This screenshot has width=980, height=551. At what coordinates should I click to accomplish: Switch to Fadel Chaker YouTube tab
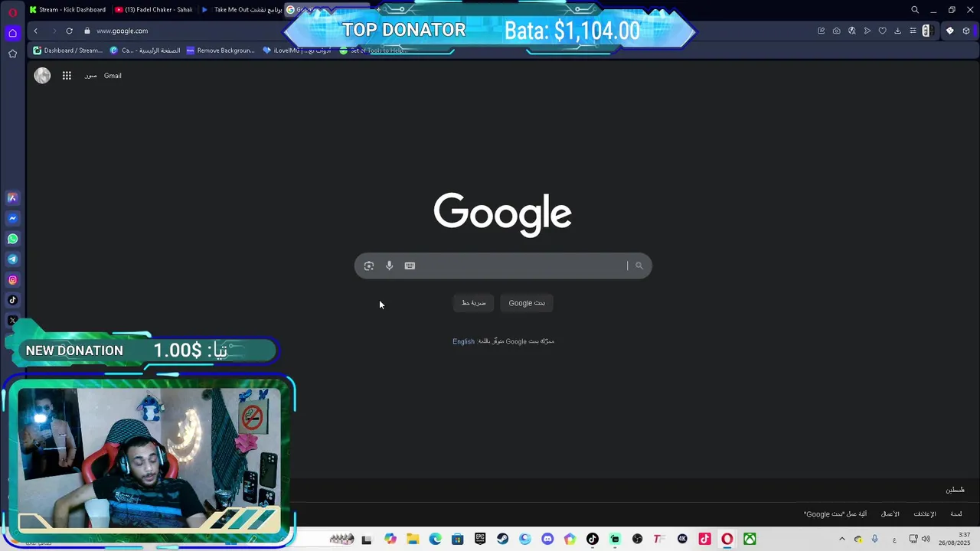pos(153,10)
